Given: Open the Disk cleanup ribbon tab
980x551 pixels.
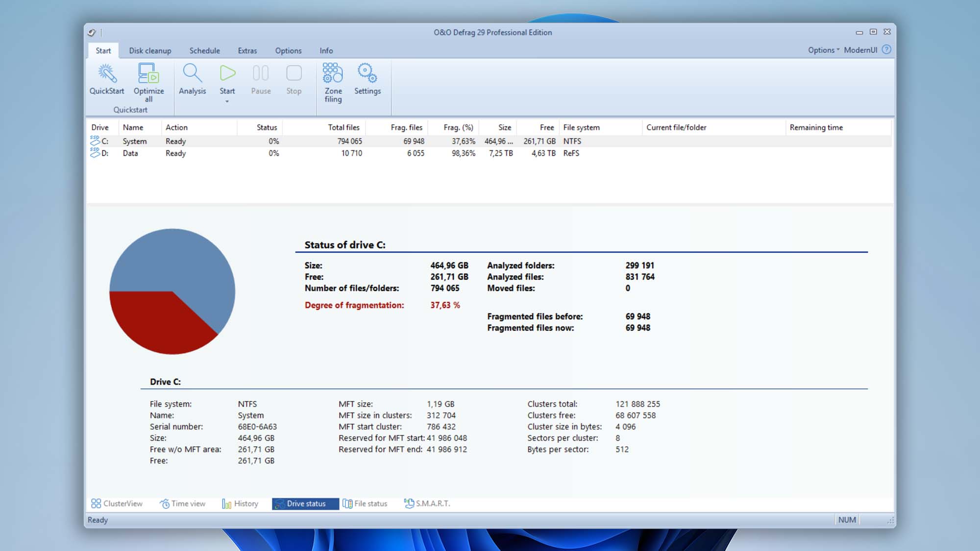Looking at the screenshot, I should tap(150, 50).
